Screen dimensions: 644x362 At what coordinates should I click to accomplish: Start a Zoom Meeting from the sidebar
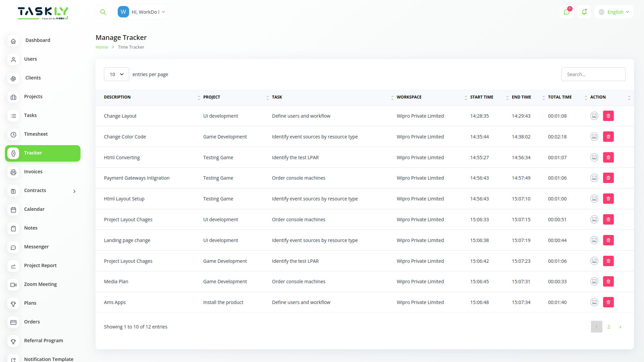click(40, 284)
